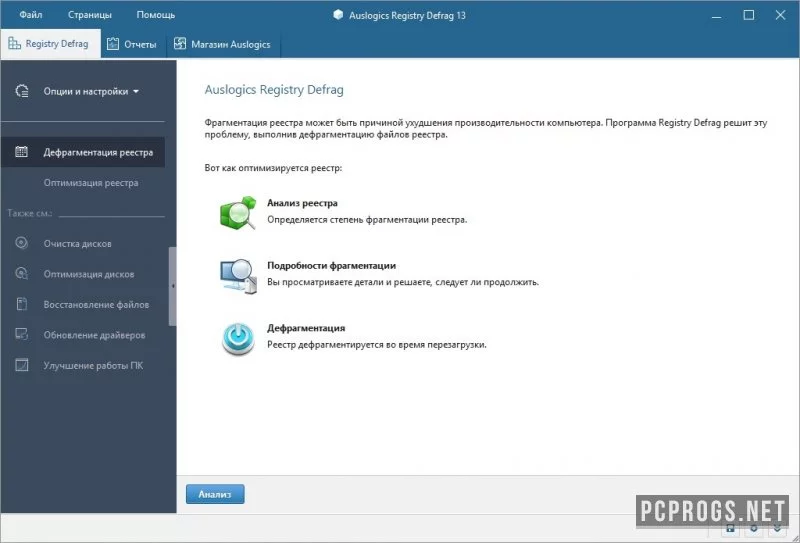Click the Подробности фрагментации computer icon

click(238, 276)
